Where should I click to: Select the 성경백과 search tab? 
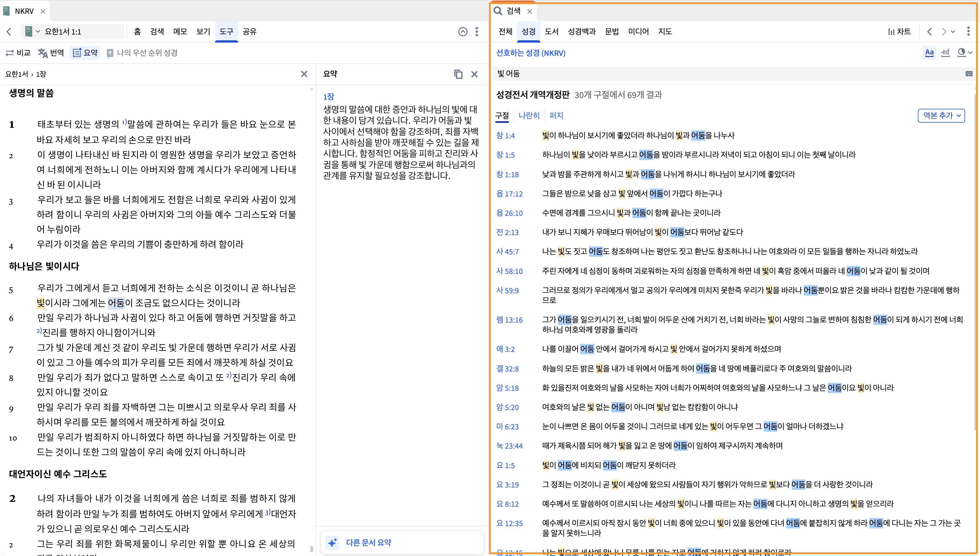coord(582,32)
